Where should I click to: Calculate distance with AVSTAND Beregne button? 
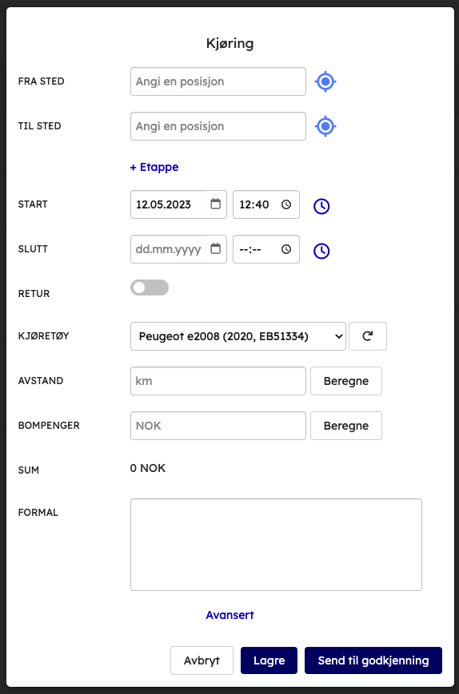346,381
